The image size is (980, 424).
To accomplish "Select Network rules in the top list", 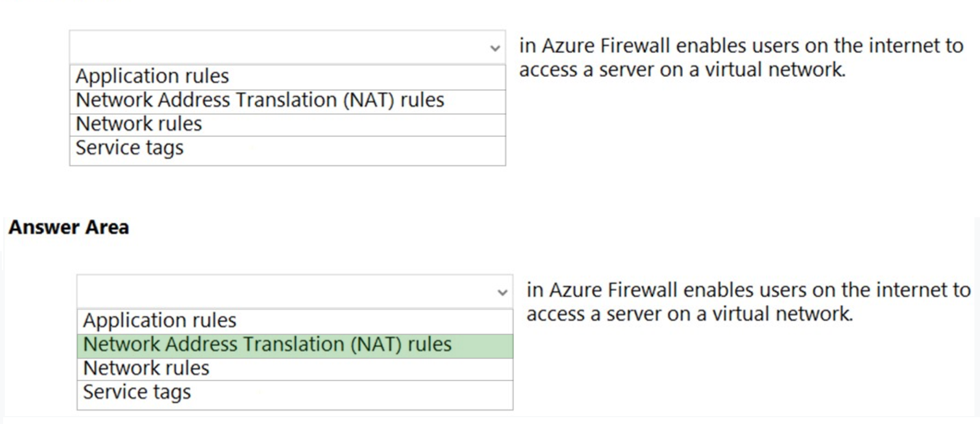I will coord(139,123).
